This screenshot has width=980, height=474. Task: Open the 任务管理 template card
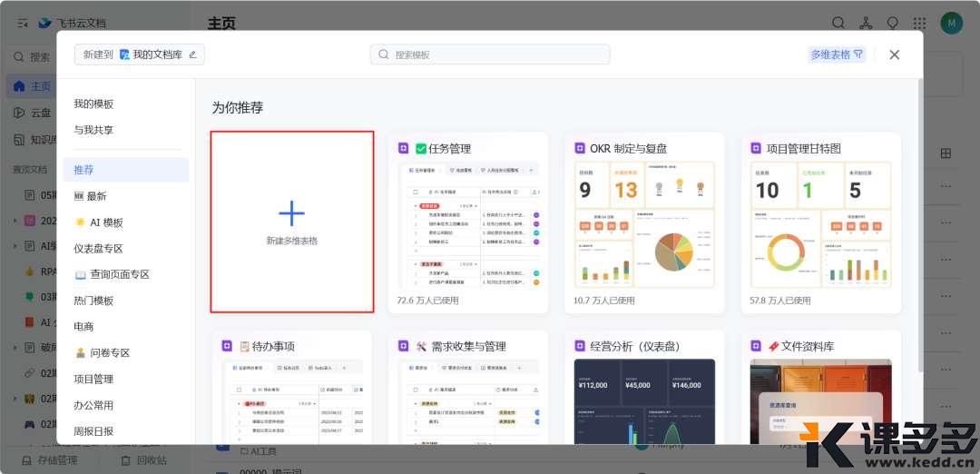(x=467, y=222)
